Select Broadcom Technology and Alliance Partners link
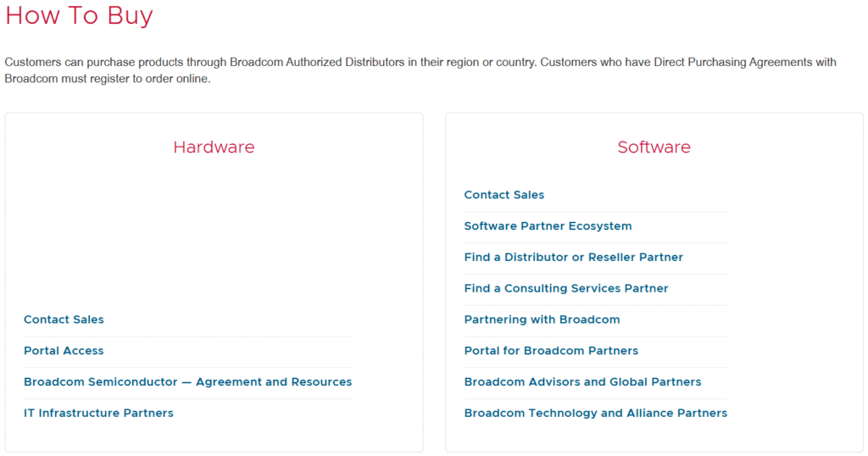Viewport: 868px width, 456px height. click(x=595, y=414)
